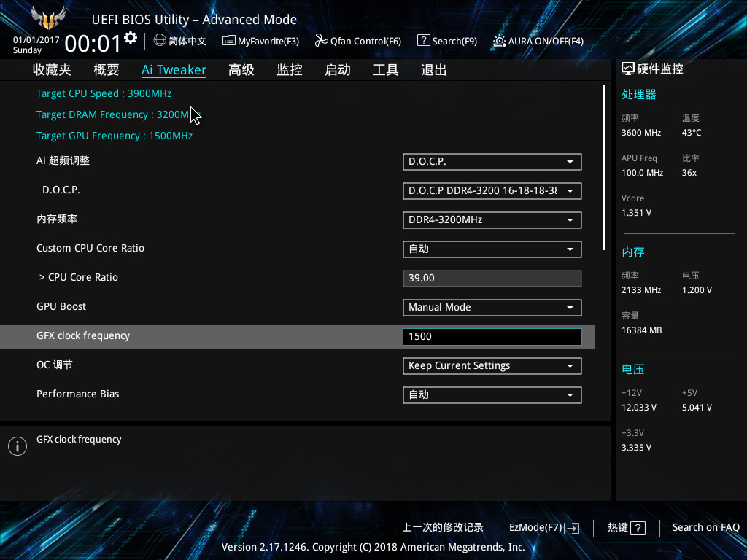747x560 pixels.
Task: Click Search on FAQ link
Action: (706, 527)
